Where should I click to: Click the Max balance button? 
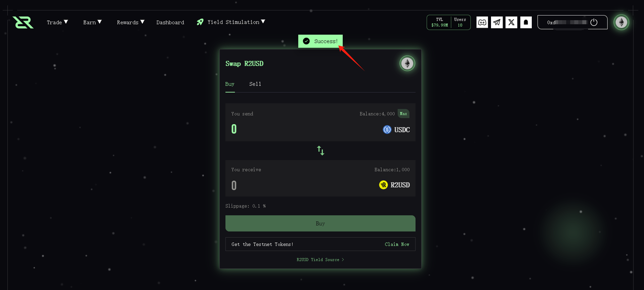pos(404,114)
